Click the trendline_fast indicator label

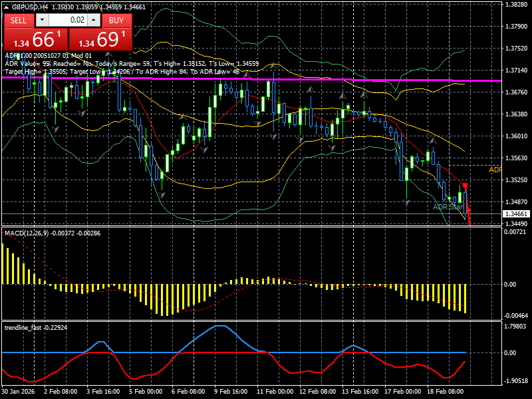[23, 327]
